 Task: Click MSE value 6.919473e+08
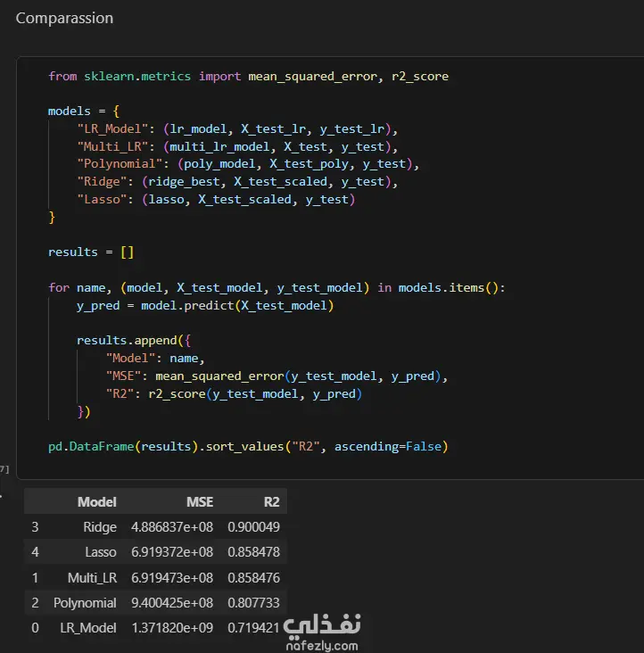(172, 578)
